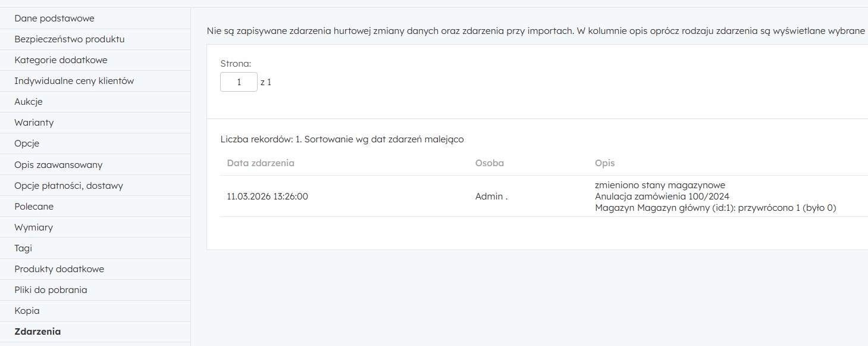Click the Strona page number field
The height and width of the screenshot is (346, 868).
tap(239, 82)
